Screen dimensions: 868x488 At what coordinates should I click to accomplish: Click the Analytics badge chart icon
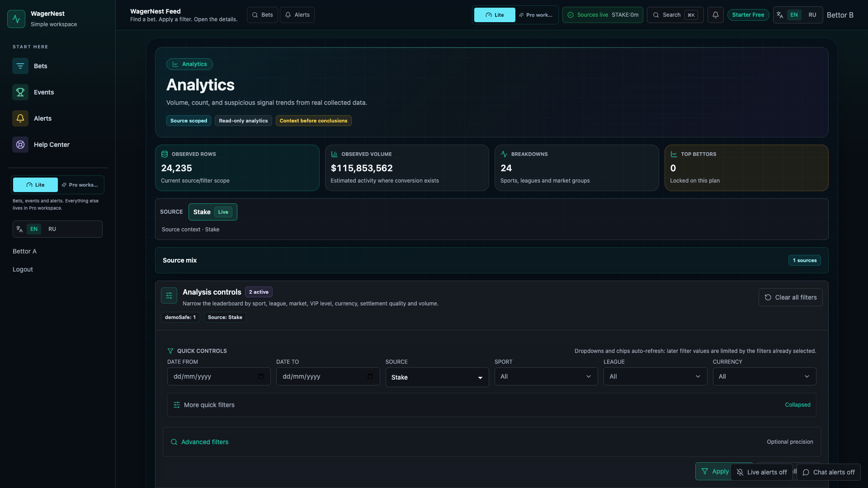pyautogui.click(x=175, y=64)
